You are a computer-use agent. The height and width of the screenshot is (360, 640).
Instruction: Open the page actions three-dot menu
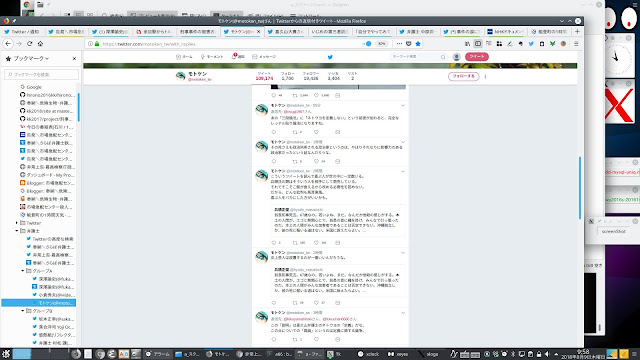pos(399,44)
